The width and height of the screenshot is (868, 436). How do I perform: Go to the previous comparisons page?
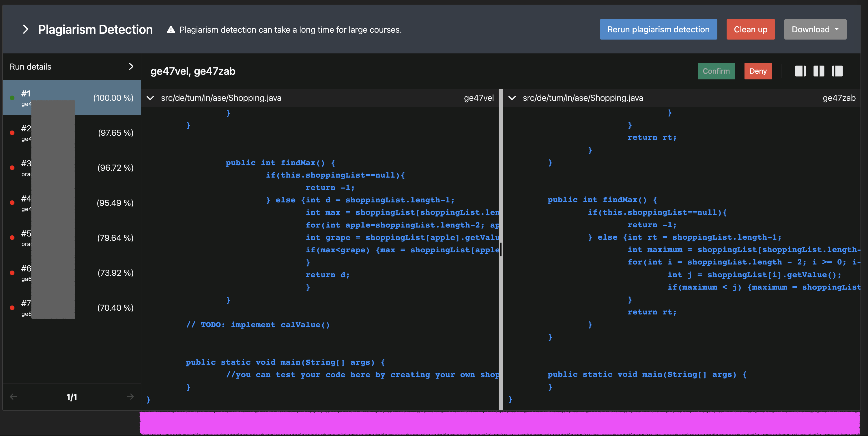pos(14,396)
